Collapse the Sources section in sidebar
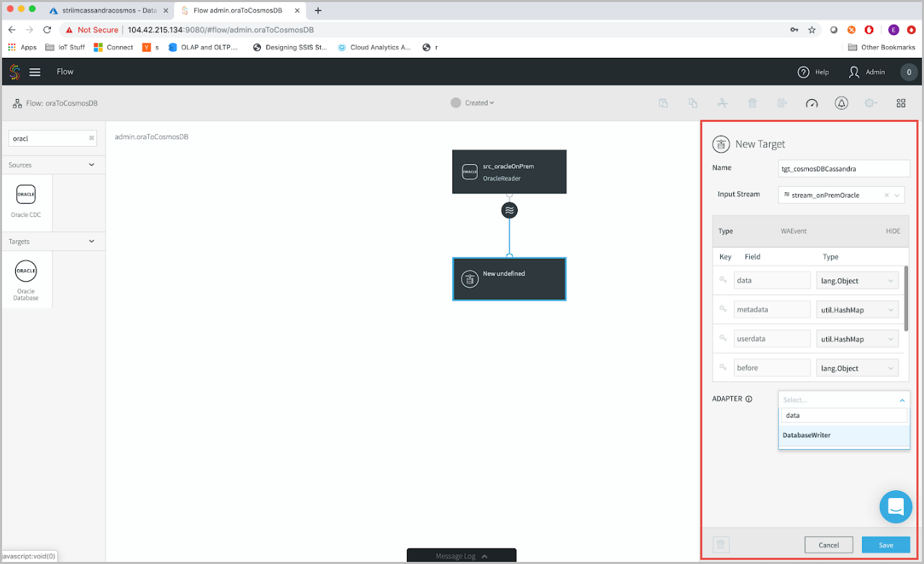 point(90,165)
